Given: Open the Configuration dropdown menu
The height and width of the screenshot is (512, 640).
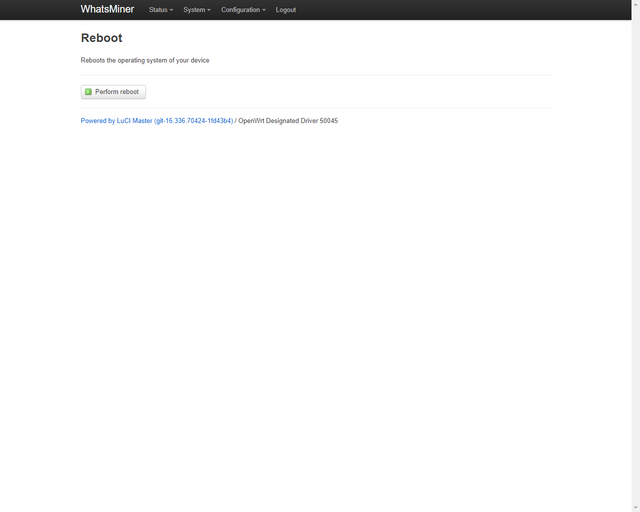Looking at the screenshot, I should click(243, 10).
